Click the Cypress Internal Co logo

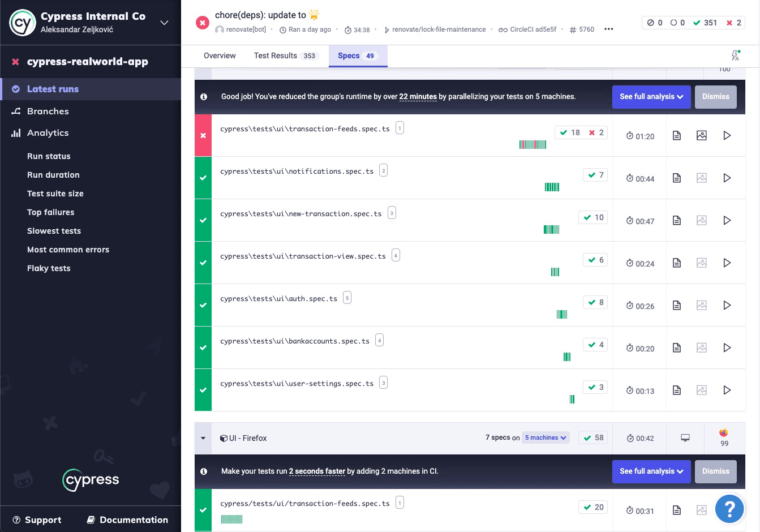23,23
